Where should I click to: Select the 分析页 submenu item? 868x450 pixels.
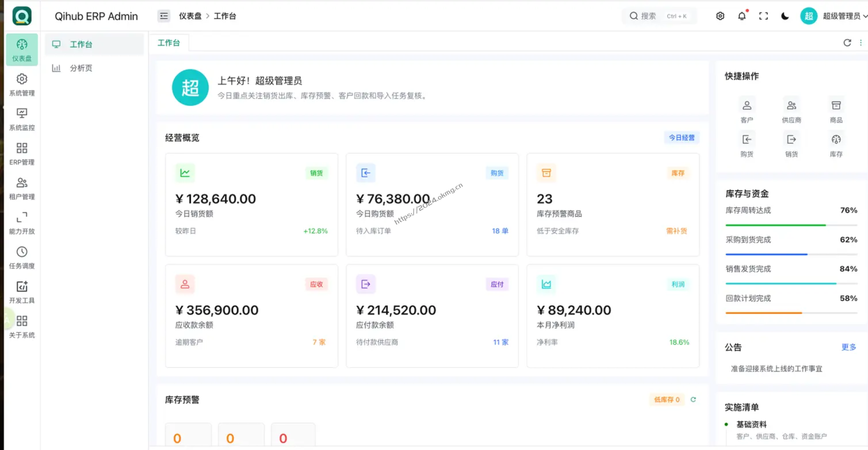tap(94, 68)
